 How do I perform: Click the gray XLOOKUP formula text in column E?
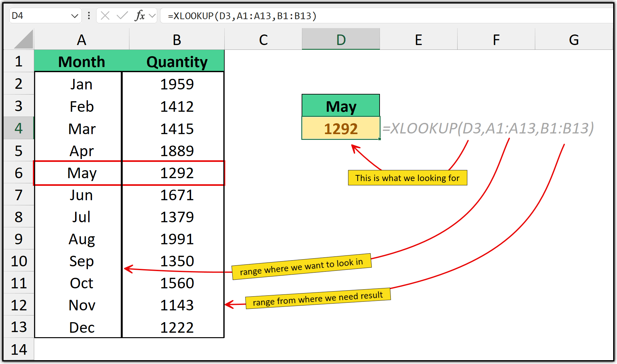488,128
